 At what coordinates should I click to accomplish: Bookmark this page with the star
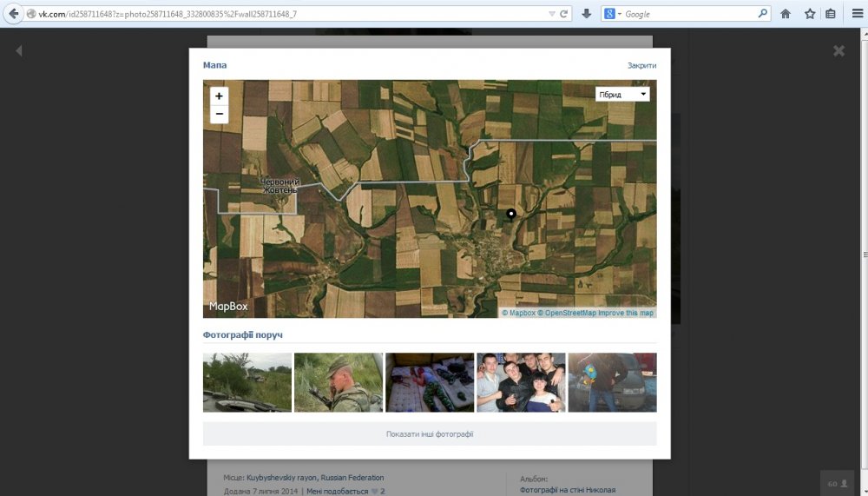click(809, 14)
